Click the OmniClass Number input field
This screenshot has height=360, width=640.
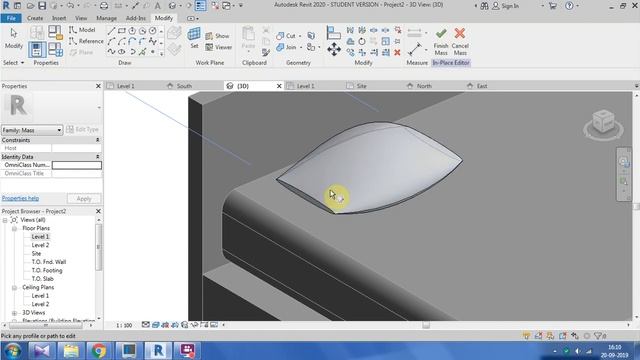point(77,165)
